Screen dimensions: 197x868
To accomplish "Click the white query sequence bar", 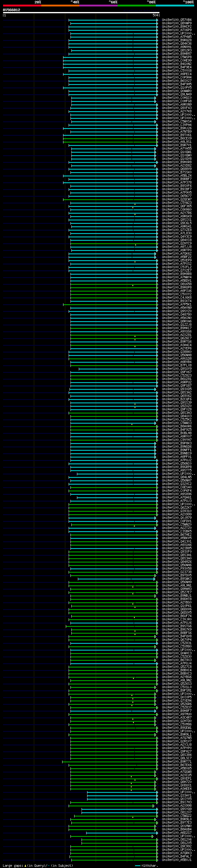I will click(x=81, y=12).
